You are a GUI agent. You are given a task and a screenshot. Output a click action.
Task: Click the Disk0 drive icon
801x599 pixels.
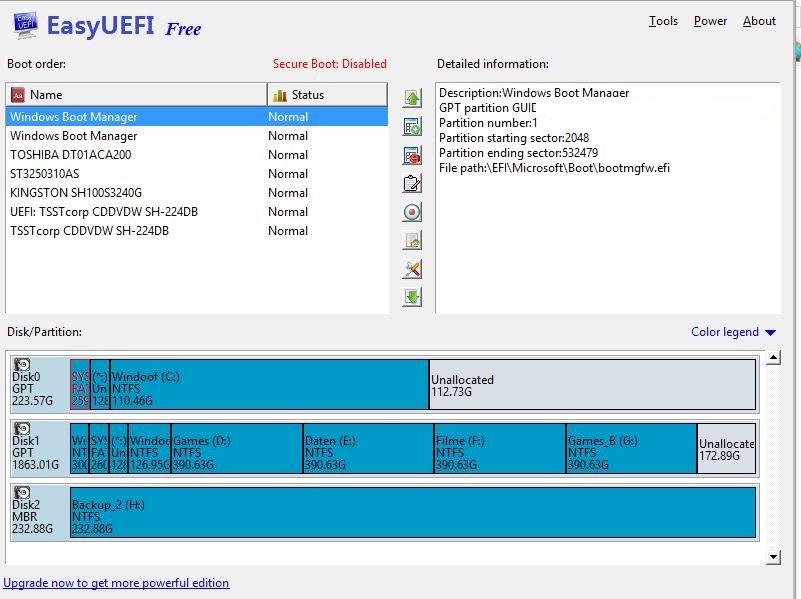click(x=22, y=365)
